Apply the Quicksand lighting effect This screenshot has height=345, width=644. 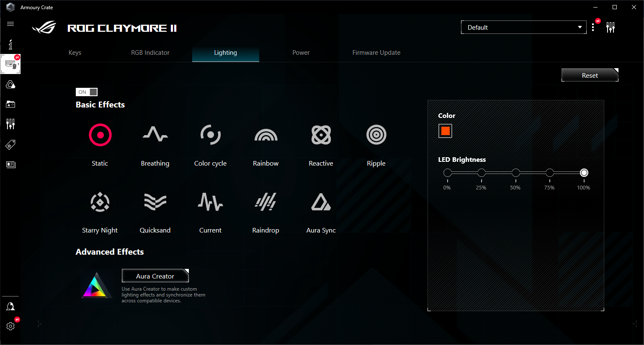coord(155,202)
